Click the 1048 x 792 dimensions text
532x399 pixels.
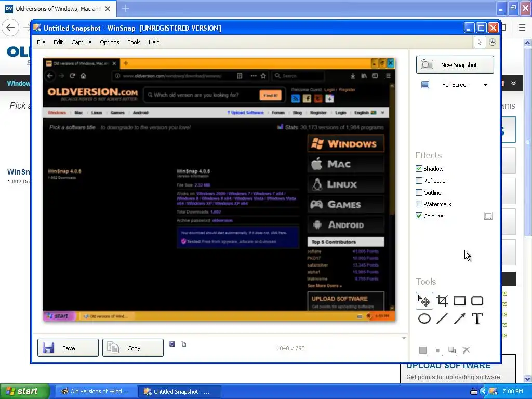click(291, 348)
